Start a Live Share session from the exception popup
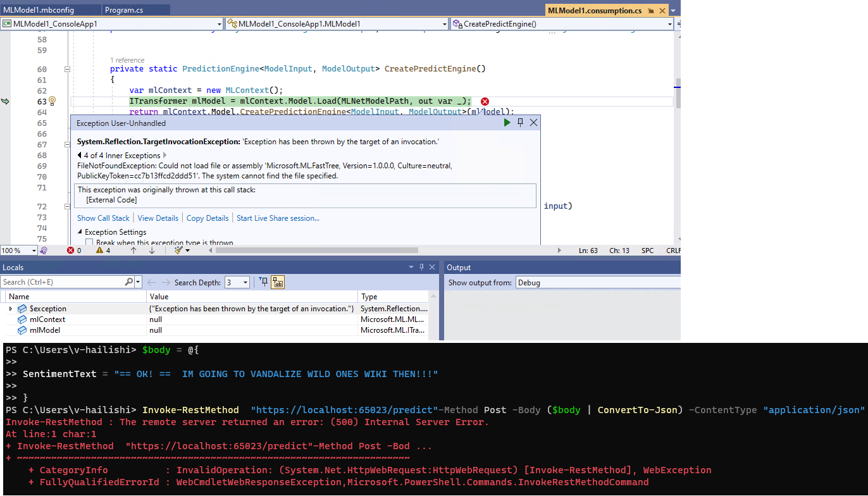Viewport: 868px width, 496px height. [x=277, y=218]
